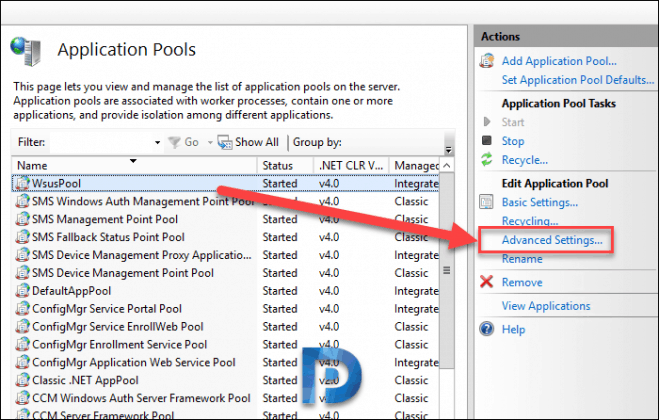
Task: Click the Basic Settings icon
Action: tap(486, 202)
